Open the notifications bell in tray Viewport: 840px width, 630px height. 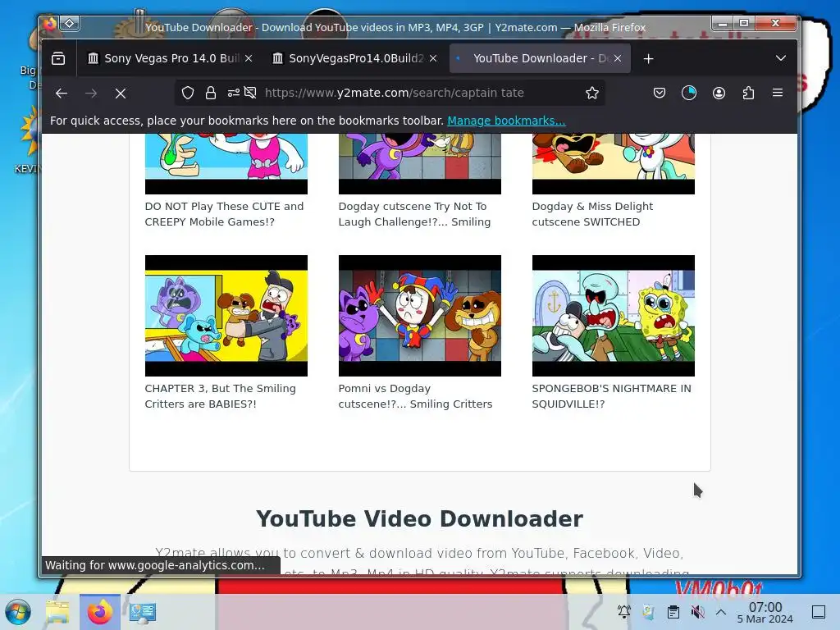[x=623, y=611]
